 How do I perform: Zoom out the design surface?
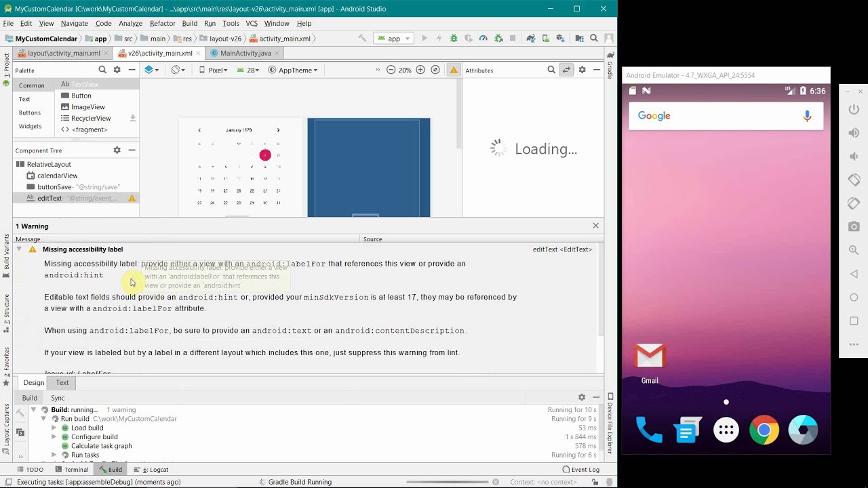391,70
